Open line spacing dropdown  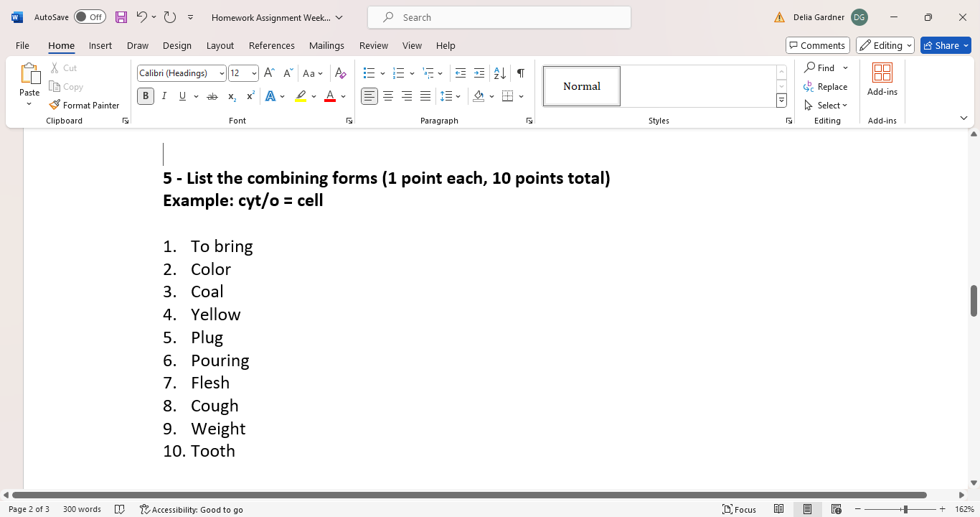(x=451, y=96)
